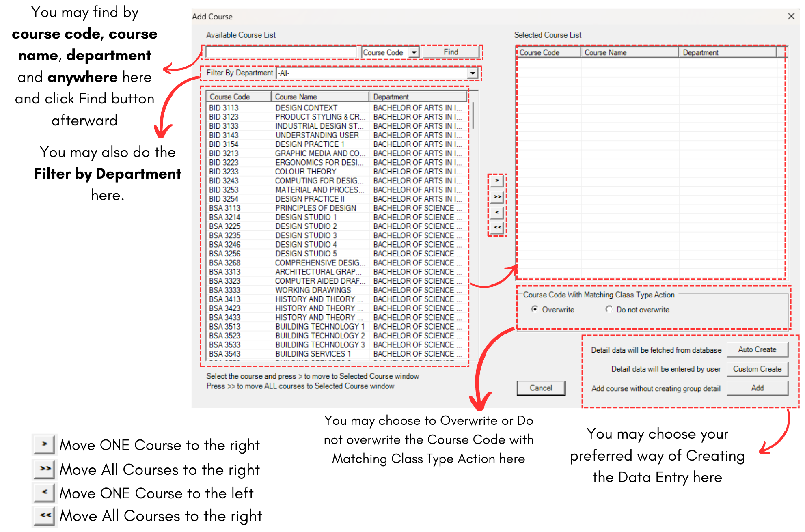Viewport: 805px width, 532px height.
Task: Select the Do not overwrite option
Action: pyautogui.click(x=609, y=309)
